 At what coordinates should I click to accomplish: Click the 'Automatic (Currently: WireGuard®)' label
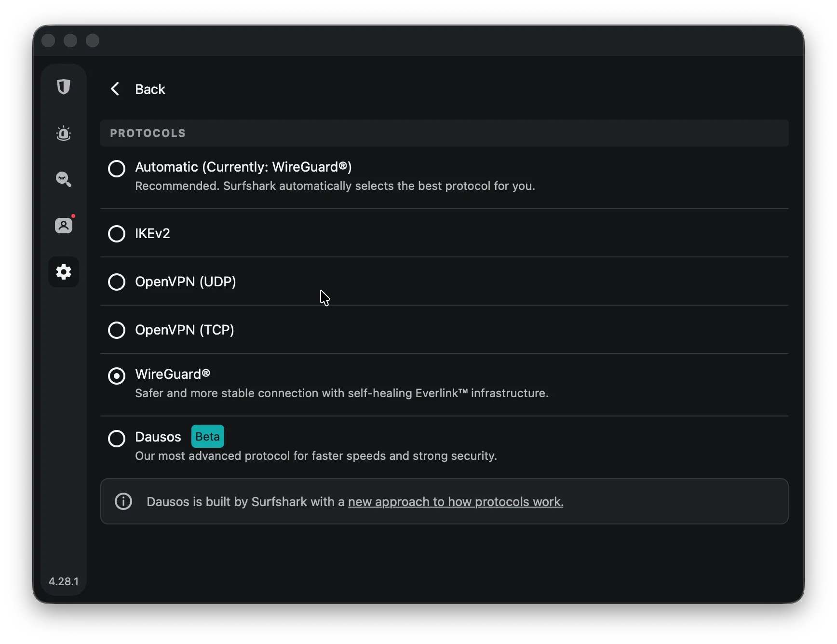[x=243, y=167]
